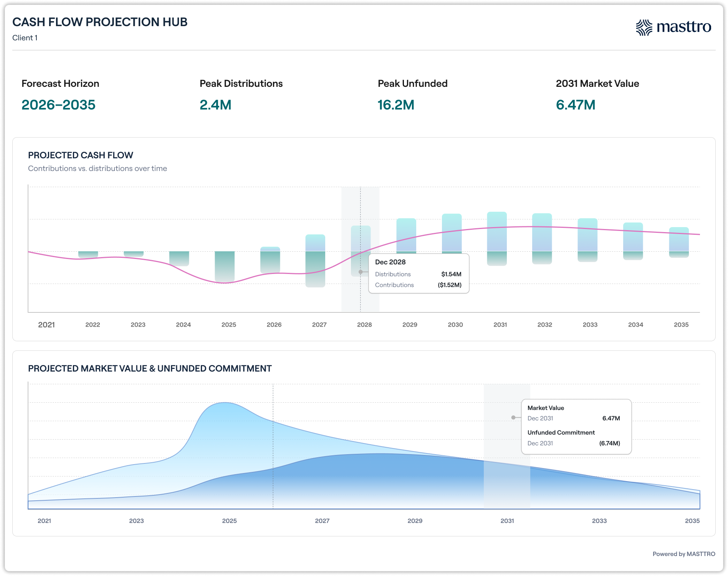Click the 2024 contributions bar
728x576 pixels.
(x=179, y=259)
